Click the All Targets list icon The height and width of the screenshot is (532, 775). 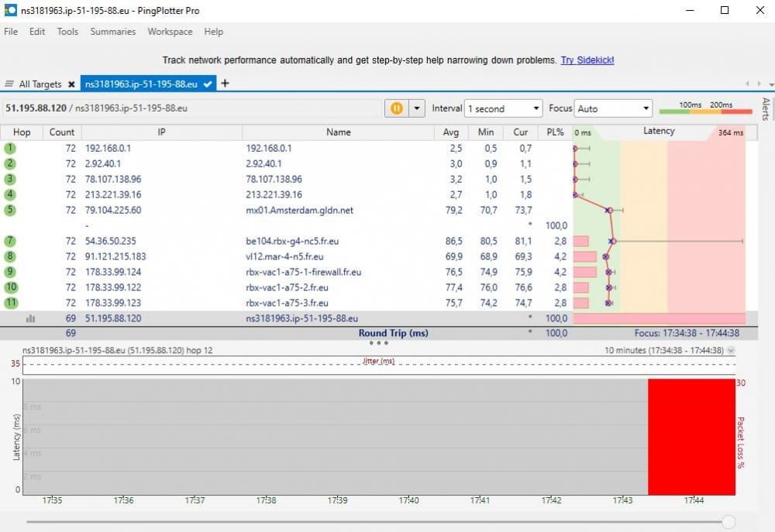click(9, 84)
